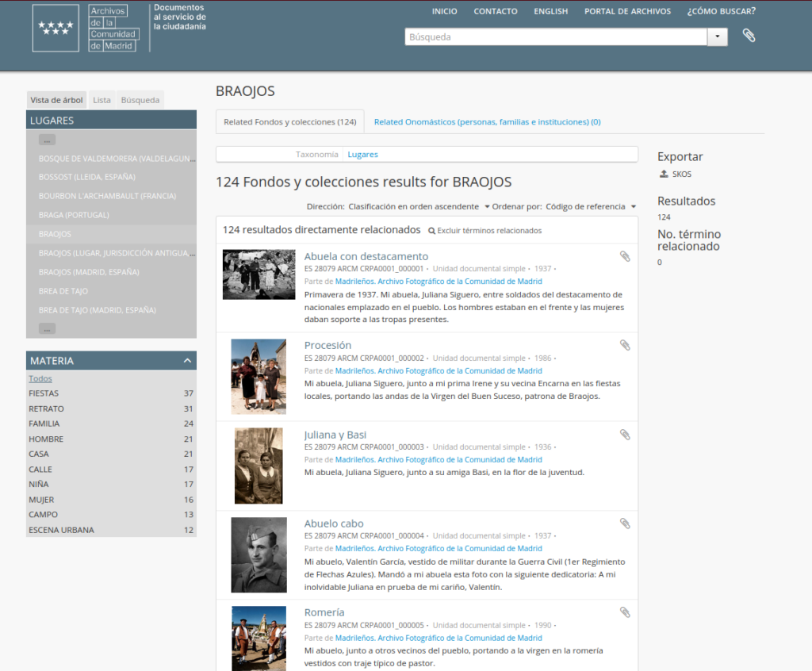812x671 pixels.
Task: Click paperclip icon for Abuelo cabo
Action: coord(625,523)
